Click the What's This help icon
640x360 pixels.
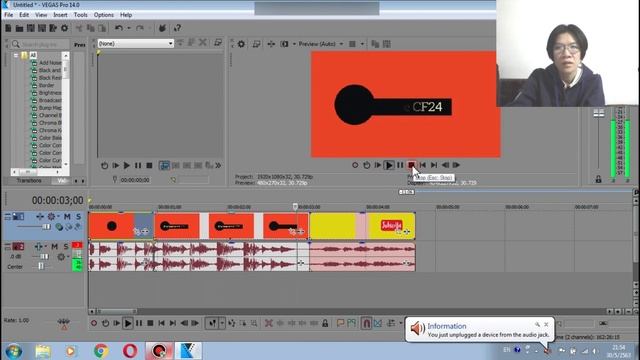tap(177, 28)
